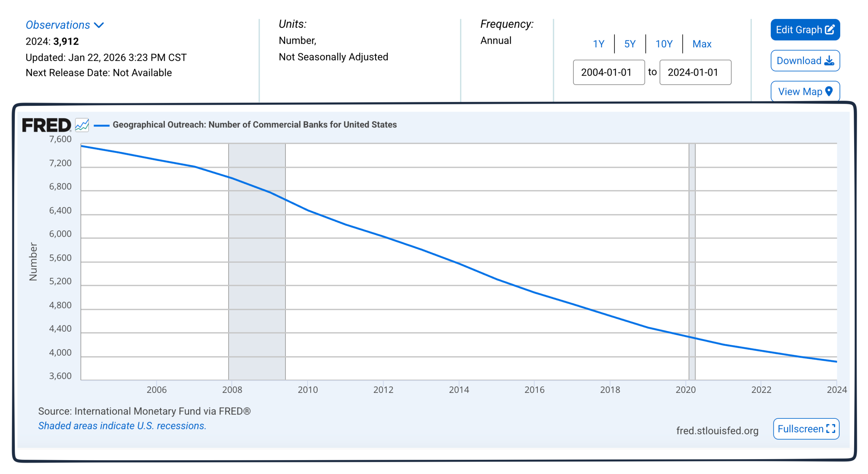Open the Edit Graph button
This screenshot has width=868, height=474.
805,29
